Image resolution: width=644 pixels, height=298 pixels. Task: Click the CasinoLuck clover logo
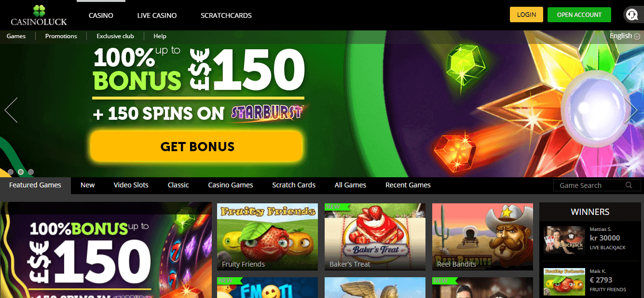click(39, 14)
